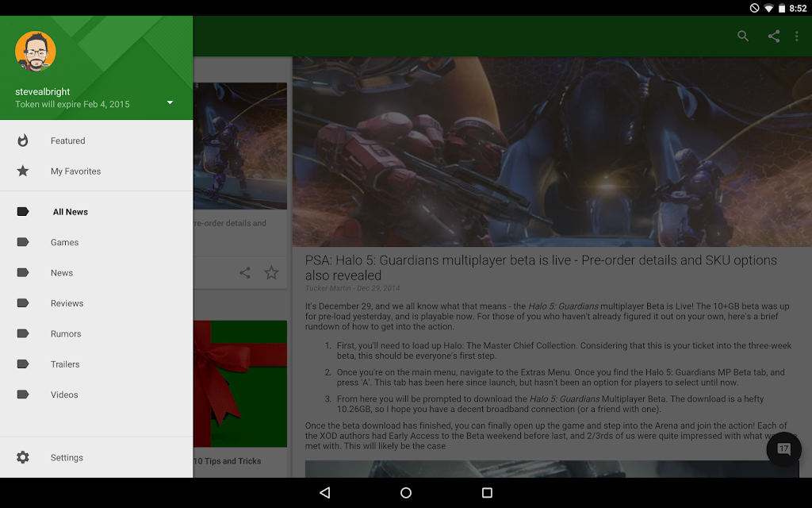The width and height of the screenshot is (812, 508).
Task: Expand the account dropdown arrow
Action: coord(170,102)
